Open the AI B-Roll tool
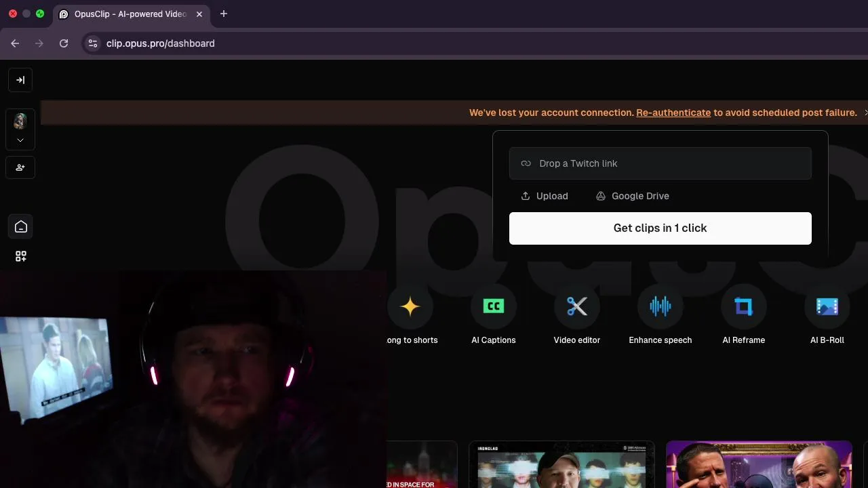This screenshot has height=488, width=868. coord(827,306)
